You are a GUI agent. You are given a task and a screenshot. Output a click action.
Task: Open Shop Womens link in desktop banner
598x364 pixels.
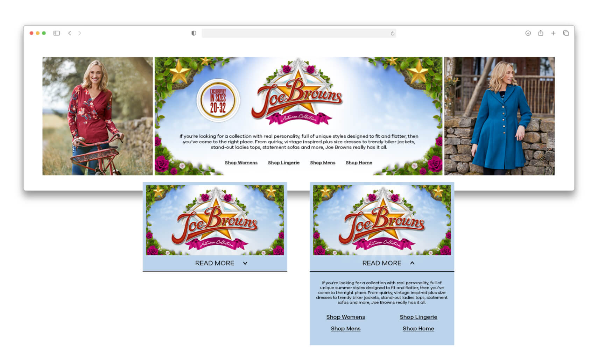pos(241,163)
